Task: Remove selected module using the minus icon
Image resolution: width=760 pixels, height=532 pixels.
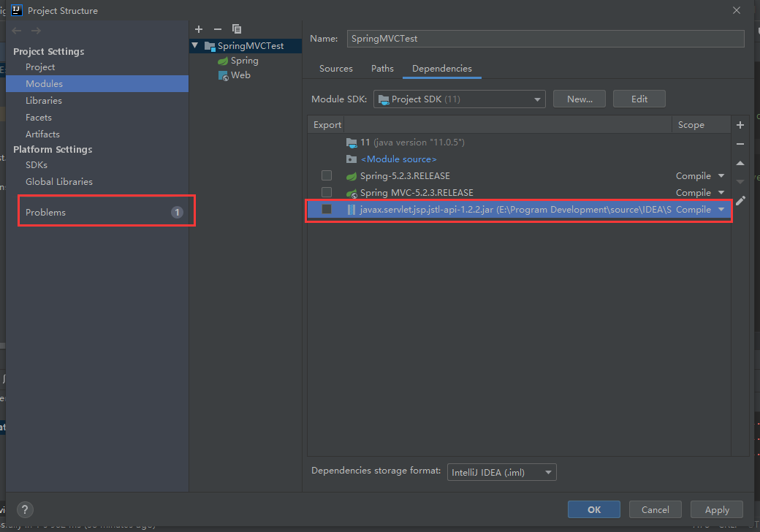Action: coord(218,28)
